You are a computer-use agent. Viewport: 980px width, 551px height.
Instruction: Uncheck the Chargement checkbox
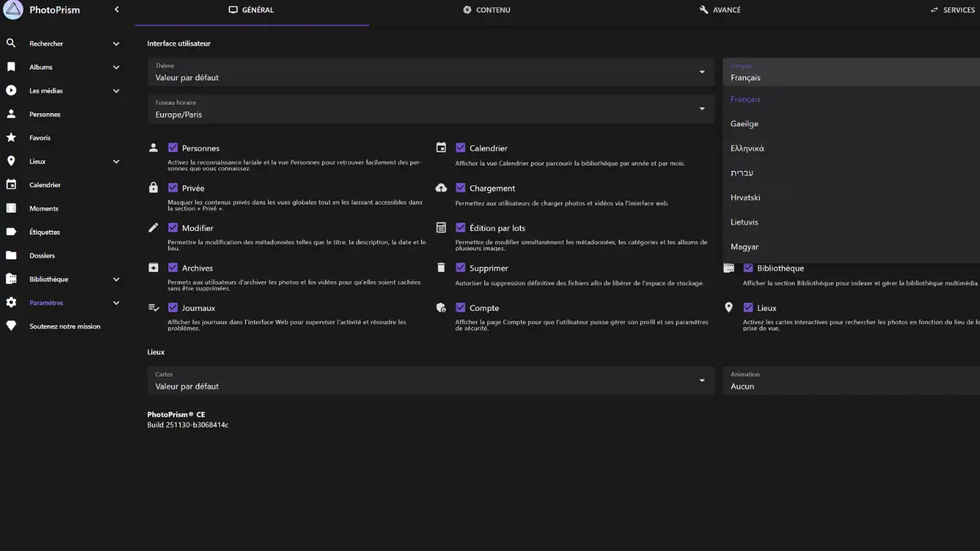pos(461,188)
